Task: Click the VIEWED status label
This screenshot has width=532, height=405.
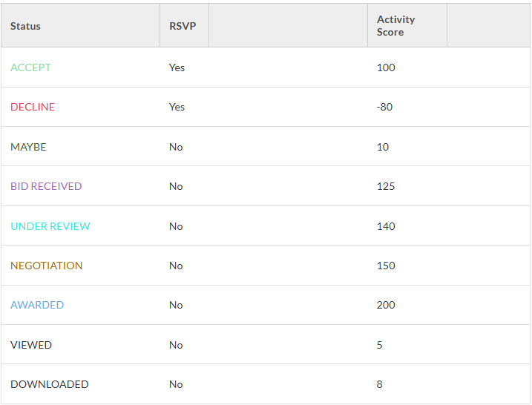Action: click(31, 345)
